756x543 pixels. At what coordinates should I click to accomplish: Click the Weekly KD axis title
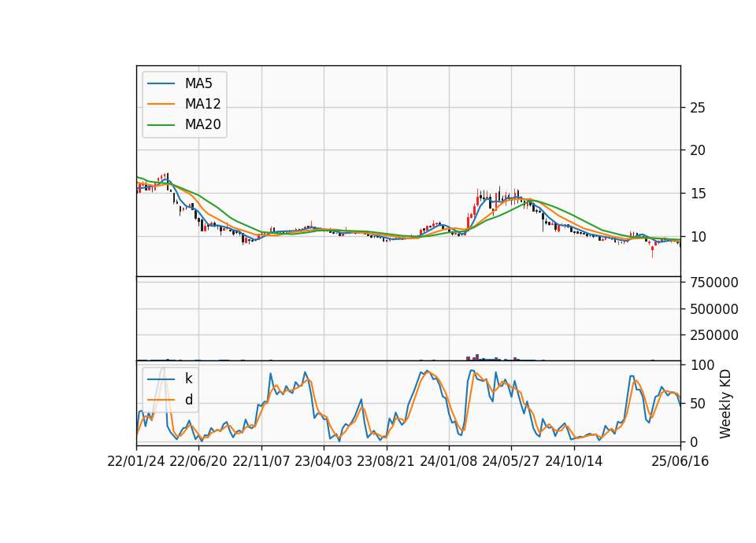(x=725, y=404)
